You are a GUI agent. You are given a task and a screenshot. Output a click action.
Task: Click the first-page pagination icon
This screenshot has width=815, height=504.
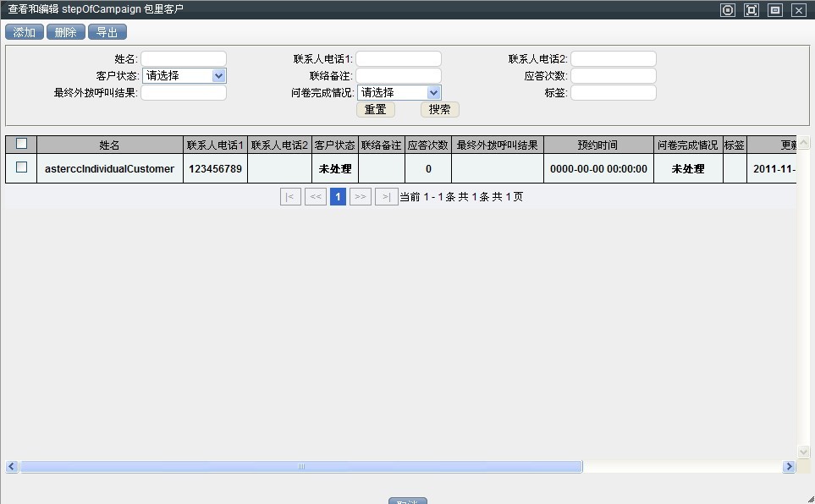click(x=290, y=197)
